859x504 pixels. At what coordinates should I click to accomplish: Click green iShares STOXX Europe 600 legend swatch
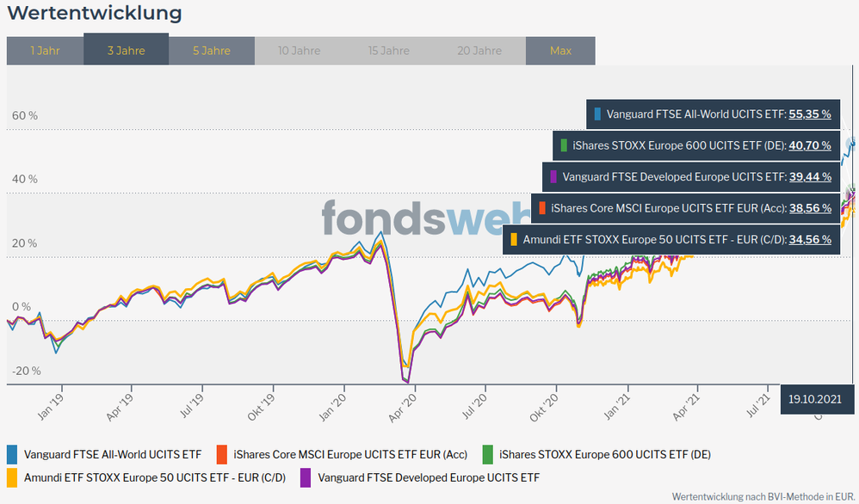[x=487, y=454]
